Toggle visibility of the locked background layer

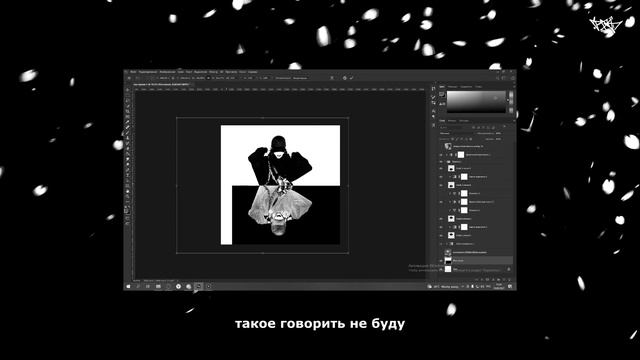(x=441, y=269)
